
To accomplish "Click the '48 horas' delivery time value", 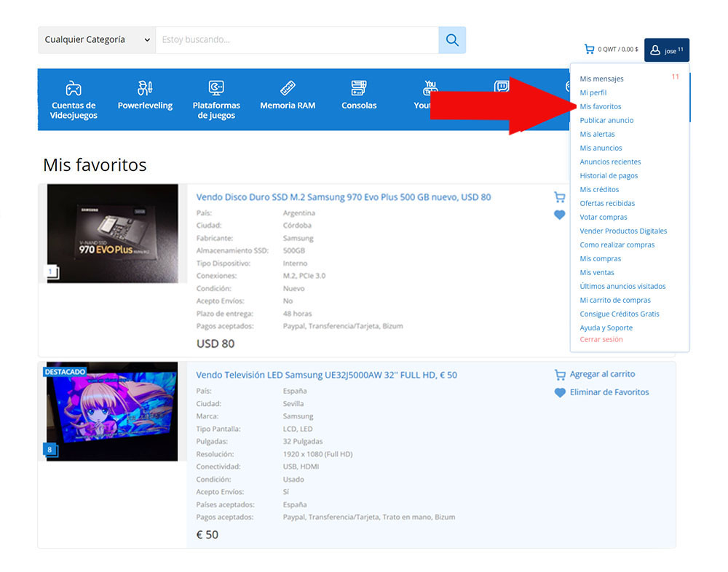I will click(297, 314).
